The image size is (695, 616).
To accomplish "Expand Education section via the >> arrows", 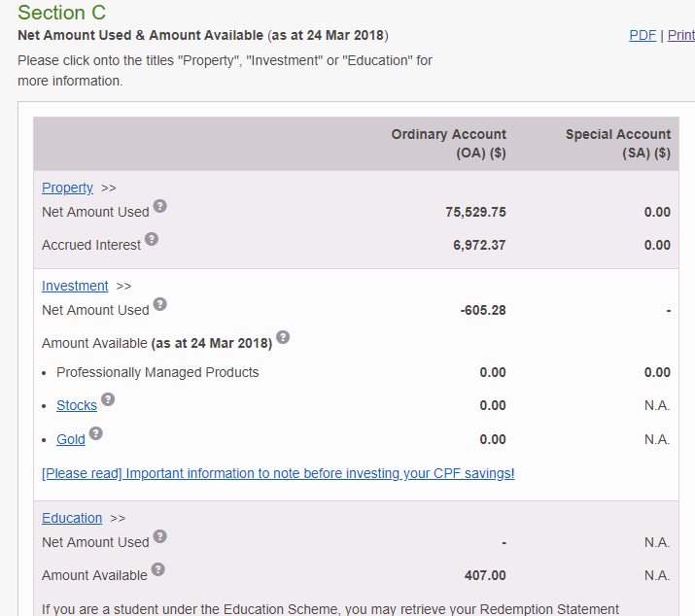I will pyautogui.click(x=118, y=519).
